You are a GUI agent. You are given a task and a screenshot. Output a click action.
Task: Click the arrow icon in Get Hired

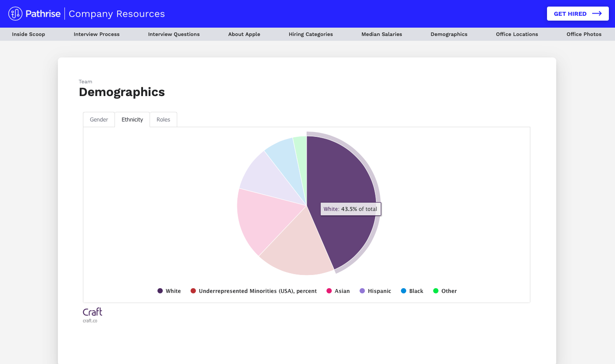point(597,14)
